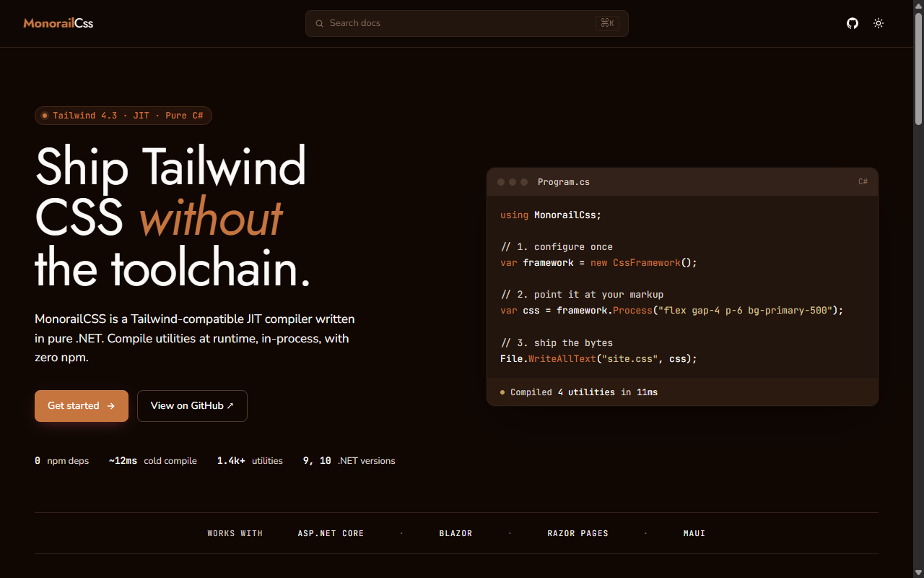Image resolution: width=924 pixels, height=578 pixels.
Task: Click the Get started button
Action: (x=82, y=406)
